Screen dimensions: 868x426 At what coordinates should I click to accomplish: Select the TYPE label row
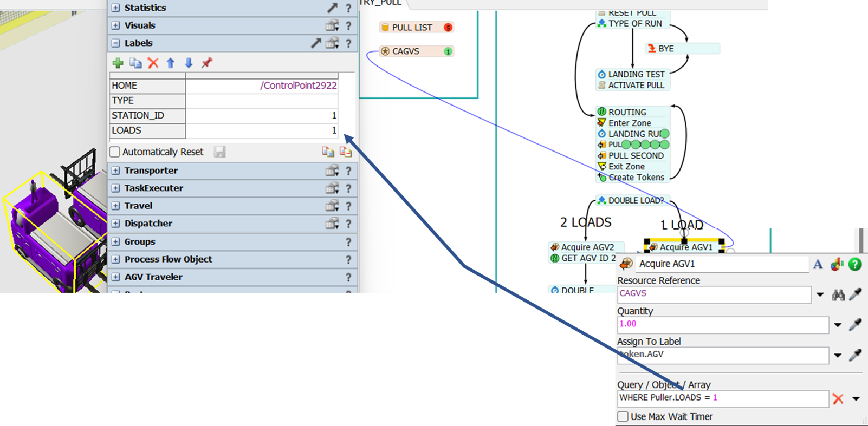coord(224,101)
